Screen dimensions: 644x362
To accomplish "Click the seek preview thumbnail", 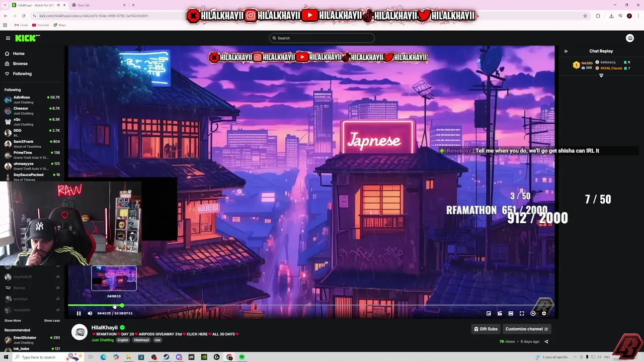I will [x=114, y=279].
